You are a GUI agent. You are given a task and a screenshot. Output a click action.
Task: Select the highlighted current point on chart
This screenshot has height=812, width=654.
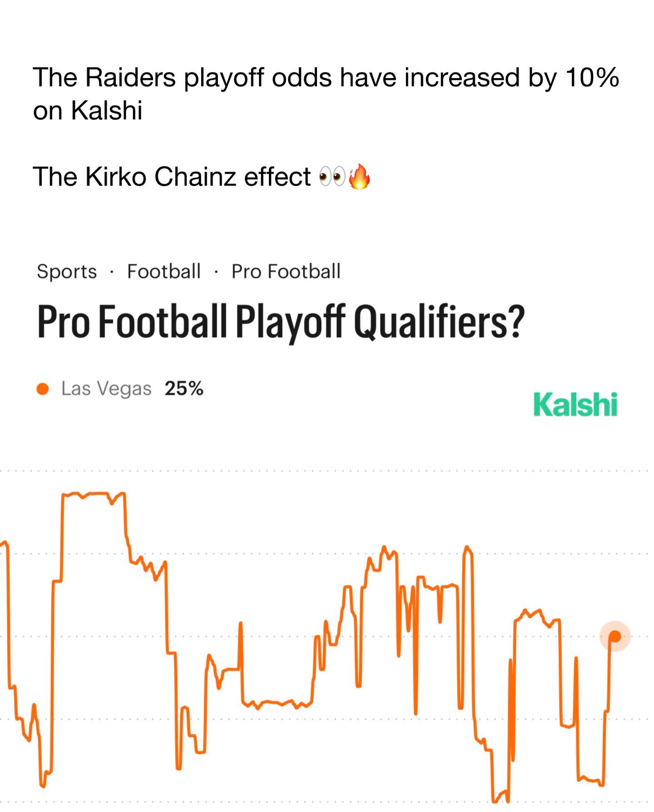pos(615,636)
